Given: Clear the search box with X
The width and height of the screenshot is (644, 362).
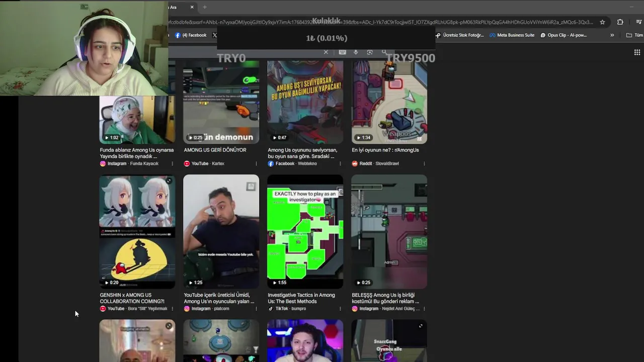Looking at the screenshot, I should coord(326,52).
